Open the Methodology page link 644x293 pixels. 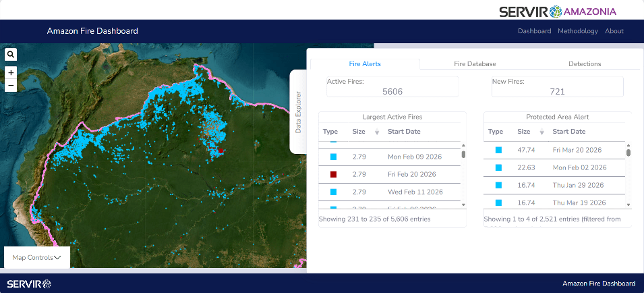[x=577, y=31]
